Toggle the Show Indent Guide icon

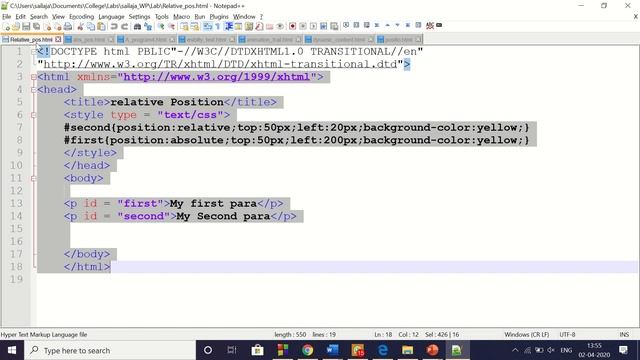click(229, 27)
